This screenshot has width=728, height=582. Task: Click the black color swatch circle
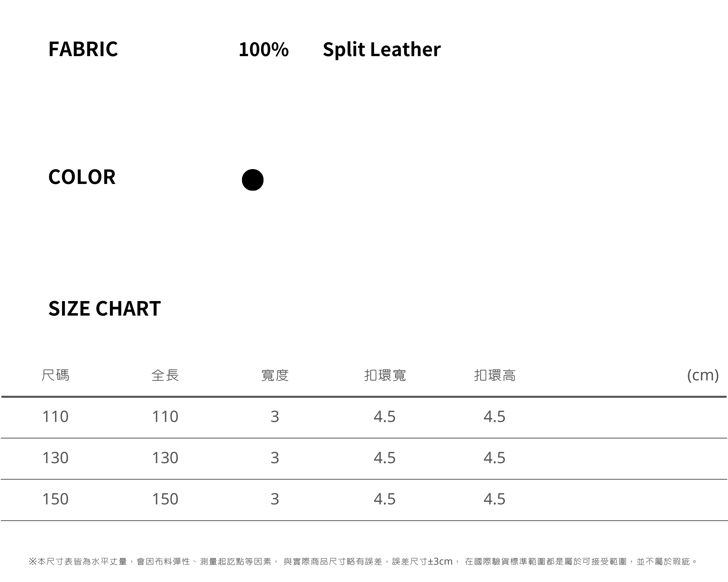click(x=252, y=180)
